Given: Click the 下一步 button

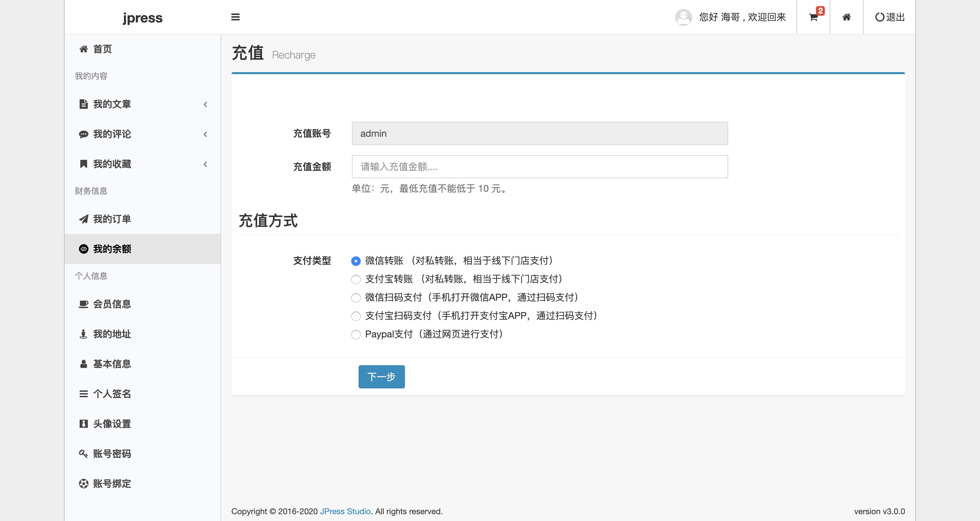Looking at the screenshot, I should tap(381, 377).
